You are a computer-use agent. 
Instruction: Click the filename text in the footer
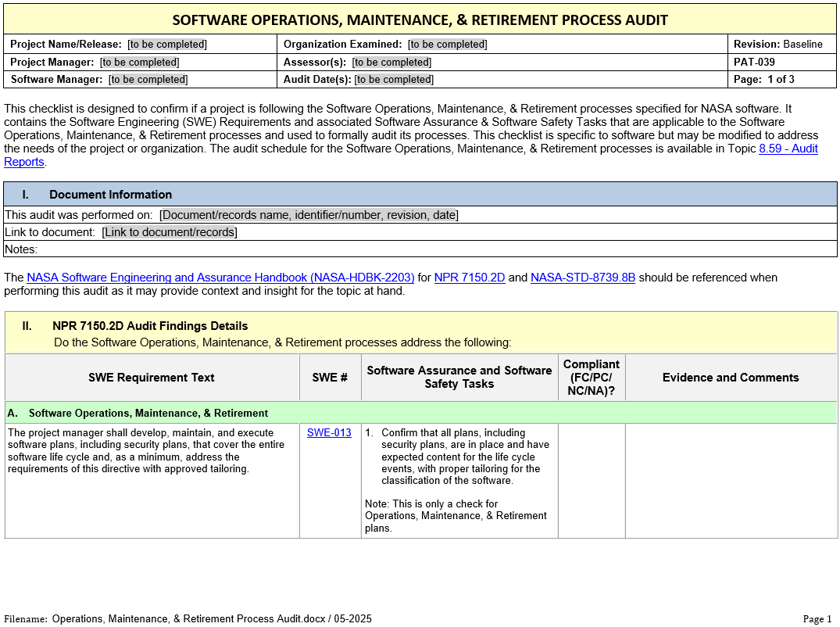tap(211, 618)
